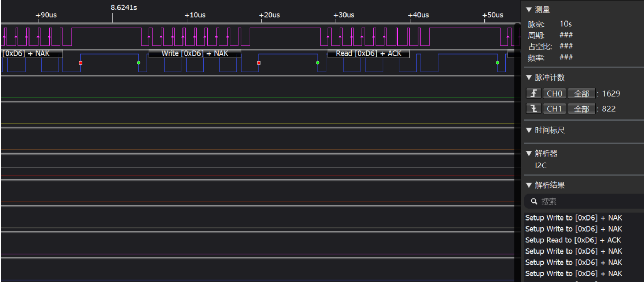Collapse the 测量 measurement section
644x282 pixels.
[529, 10]
